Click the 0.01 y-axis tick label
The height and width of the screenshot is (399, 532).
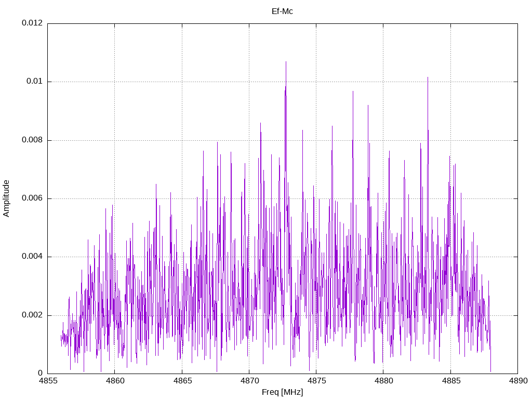point(35,81)
